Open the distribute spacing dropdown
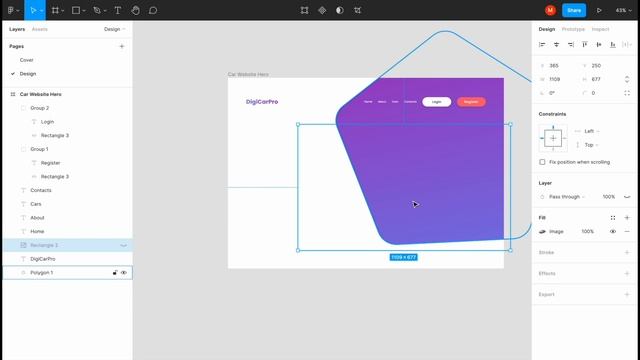640x360 pixels. tap(627, 44)
